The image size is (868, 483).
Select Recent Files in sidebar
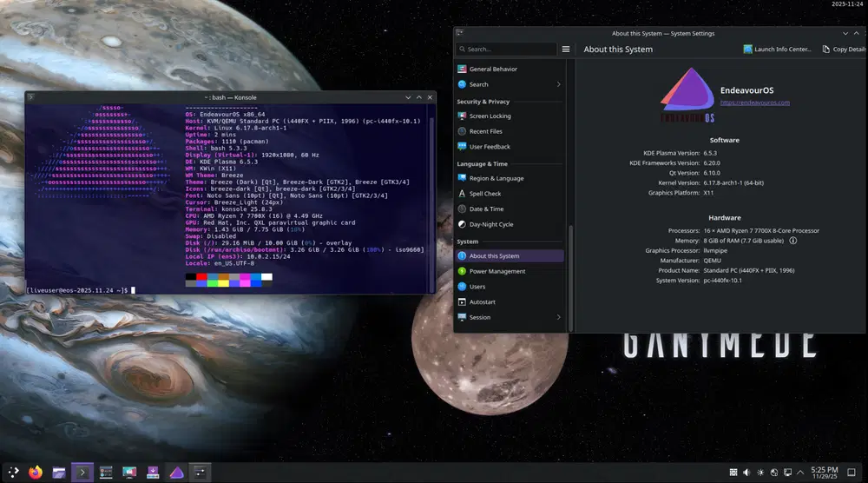[x=510, y=132]
